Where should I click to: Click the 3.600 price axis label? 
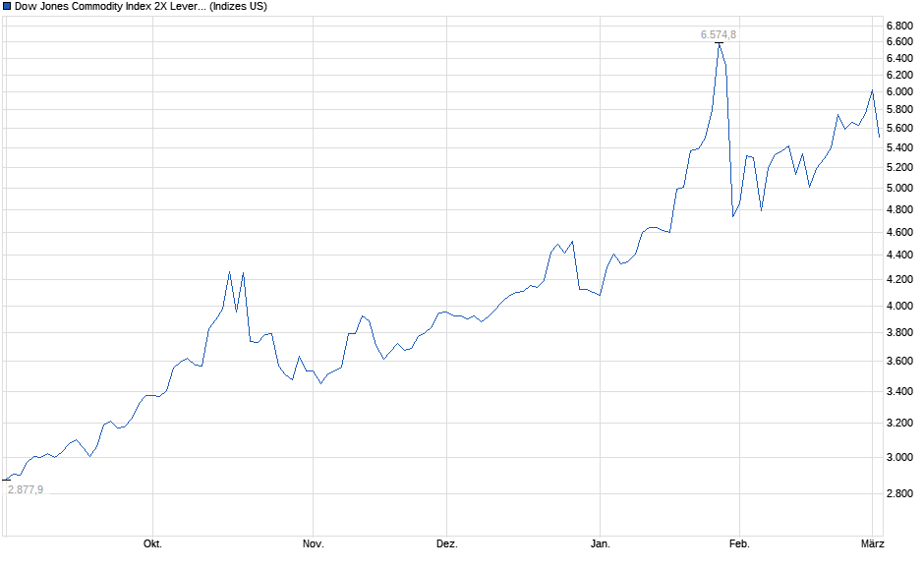point(899,361)
